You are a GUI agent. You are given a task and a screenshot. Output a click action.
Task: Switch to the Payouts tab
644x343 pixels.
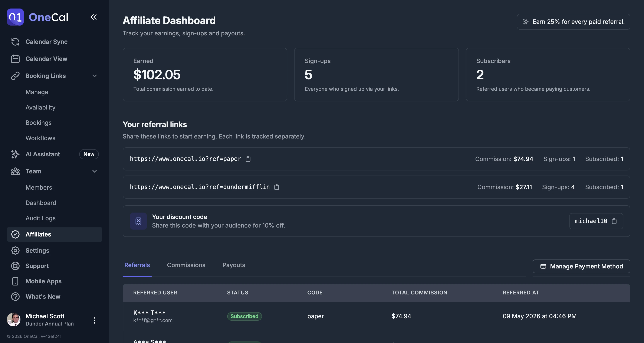pyautogui.click(x=234, y=265)
